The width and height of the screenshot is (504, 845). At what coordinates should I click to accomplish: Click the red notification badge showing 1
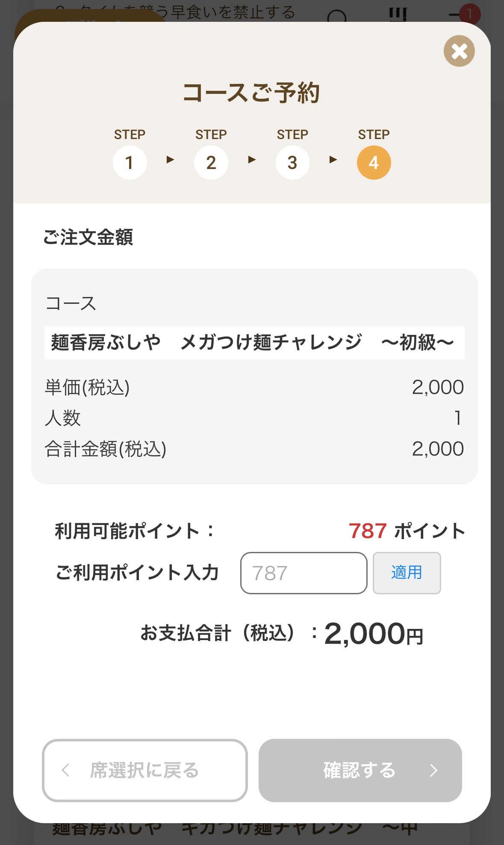pyautogui.click(x=469, y=14)
